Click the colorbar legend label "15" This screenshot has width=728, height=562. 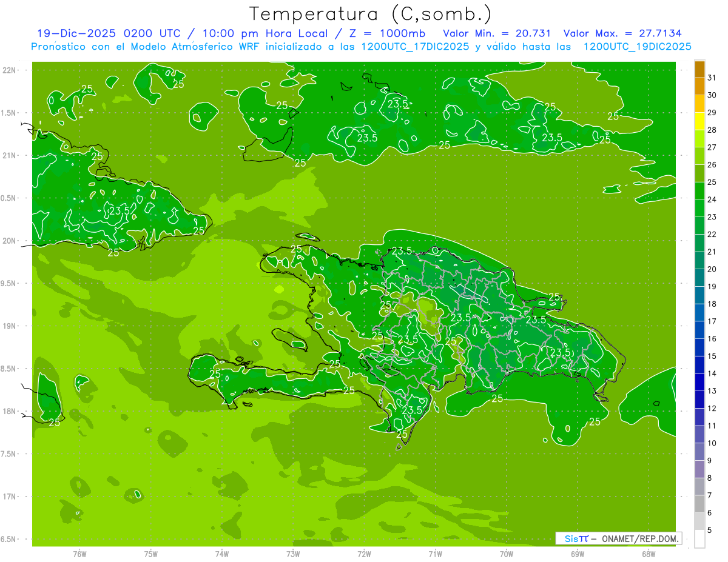coord(712,356)
